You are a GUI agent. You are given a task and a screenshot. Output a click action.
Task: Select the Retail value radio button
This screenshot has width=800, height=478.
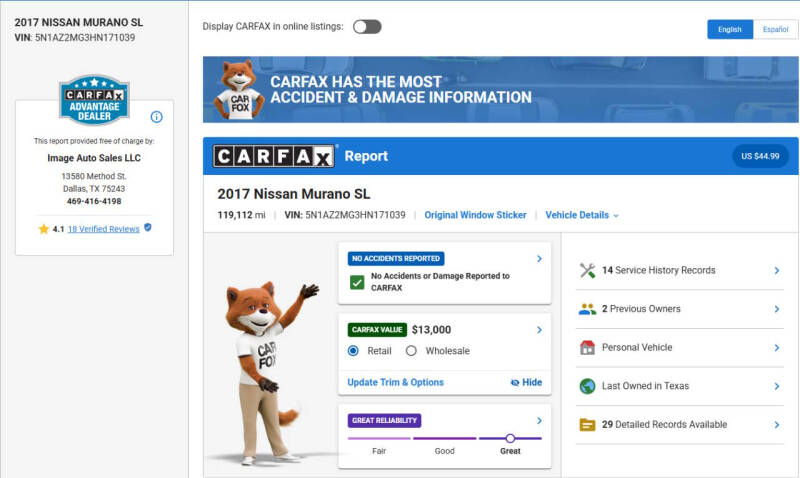[353, 351]
